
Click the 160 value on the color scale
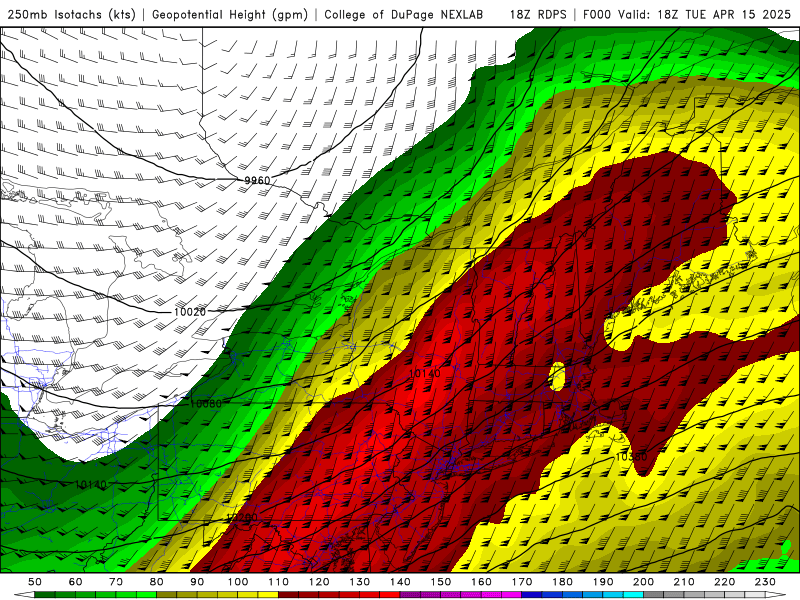point(481,582)
